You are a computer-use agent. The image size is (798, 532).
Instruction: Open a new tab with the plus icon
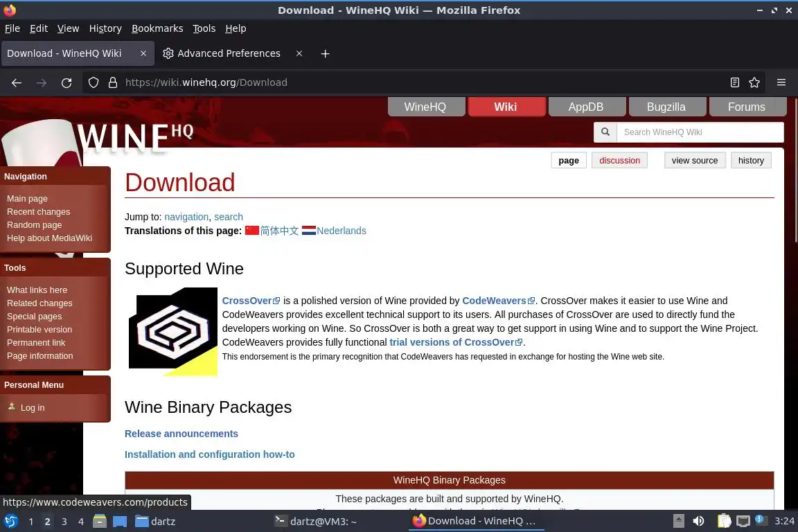point(325,53)
